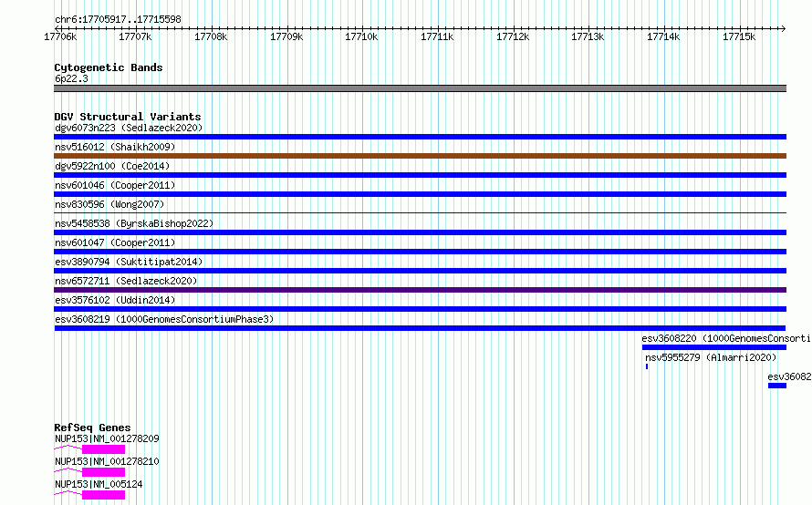812x505 pixels.
Task: Click the DGV Structural Variants track title
Action: [x=128, y=117]
